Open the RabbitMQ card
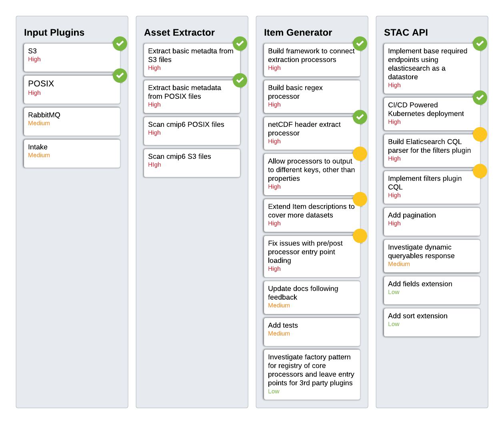This screenshot has height=424, width=504. click(72, 122)
